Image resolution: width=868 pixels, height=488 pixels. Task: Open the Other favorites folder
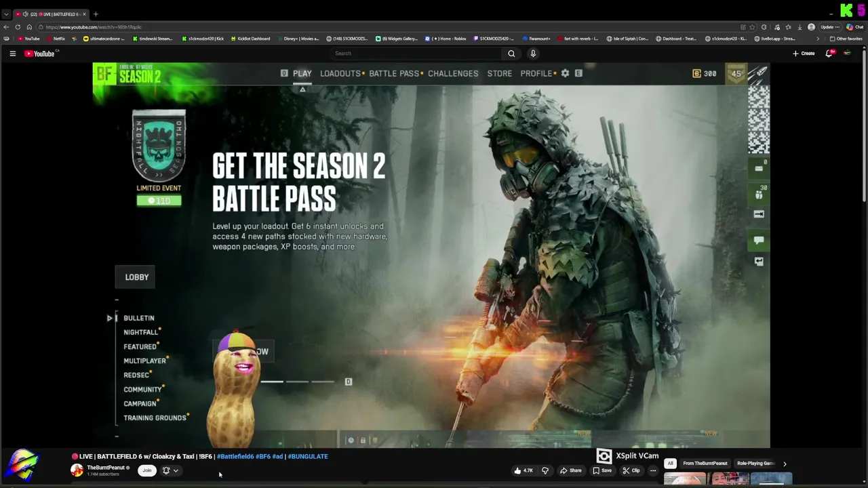pos(846,39)
